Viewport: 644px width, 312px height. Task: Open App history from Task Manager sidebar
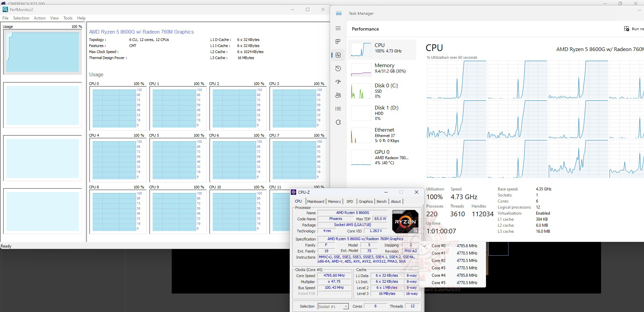click(x=338, y=69)
